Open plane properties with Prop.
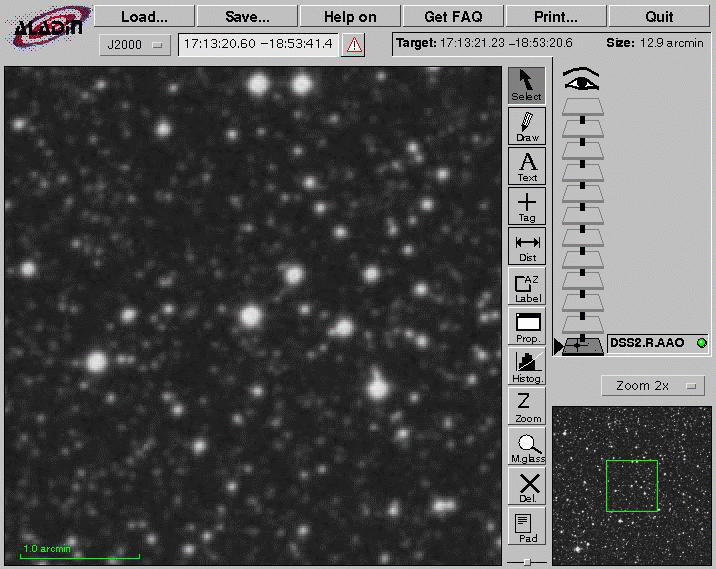This screenshot has width=716, height=569. (526, 326)
